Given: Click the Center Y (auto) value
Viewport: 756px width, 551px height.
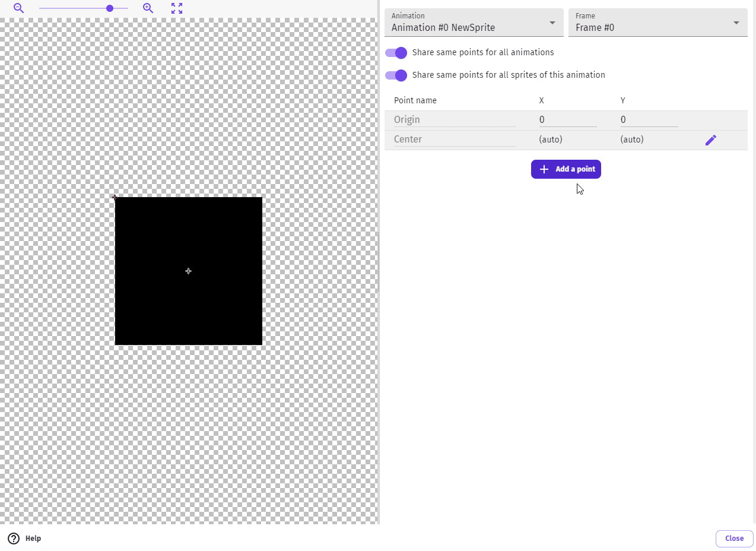Looking at the screenshot, I should click(632, 140).
